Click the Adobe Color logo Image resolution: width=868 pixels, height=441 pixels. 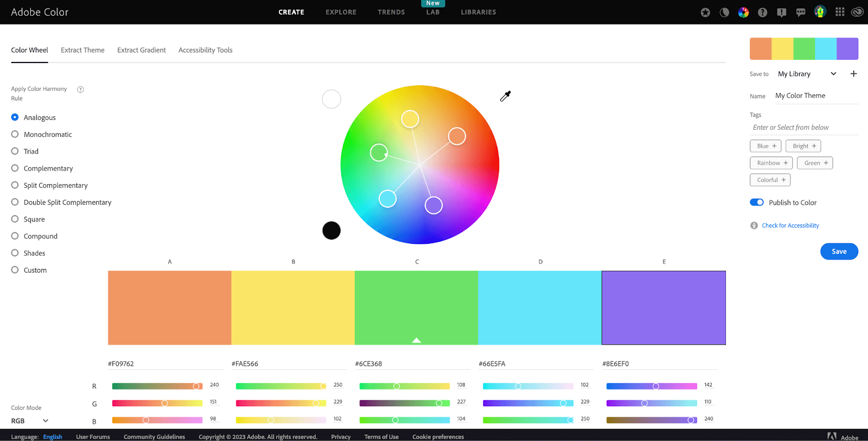coord(40,12)
